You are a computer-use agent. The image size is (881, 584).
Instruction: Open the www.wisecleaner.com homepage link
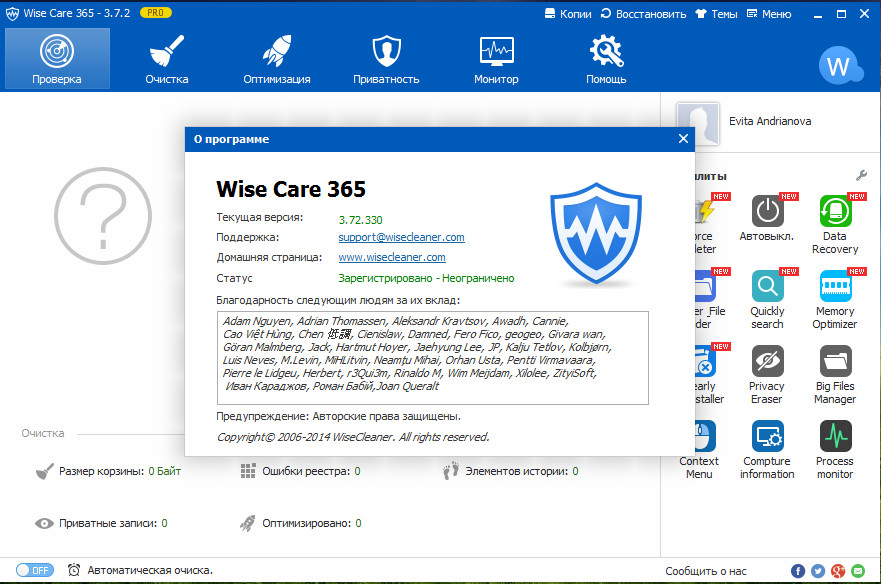click(x=392, y=257)
